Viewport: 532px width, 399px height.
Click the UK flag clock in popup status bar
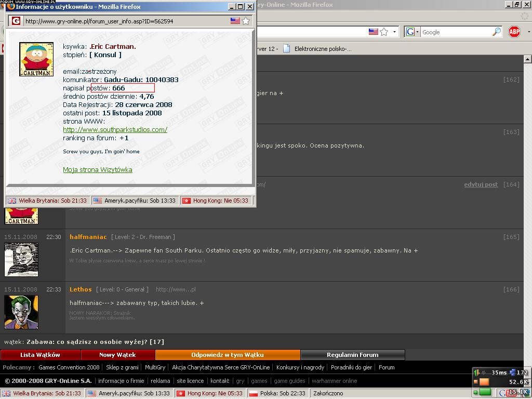48,201
